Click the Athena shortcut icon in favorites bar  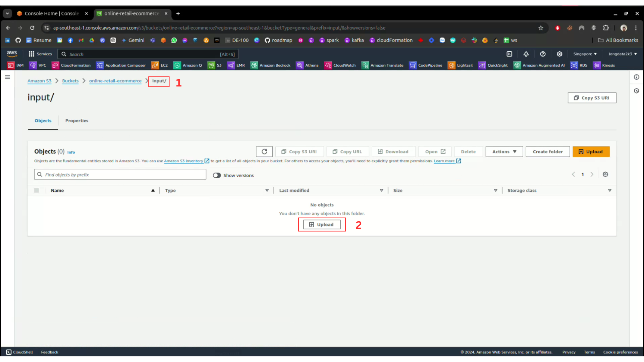click(300, 65)
